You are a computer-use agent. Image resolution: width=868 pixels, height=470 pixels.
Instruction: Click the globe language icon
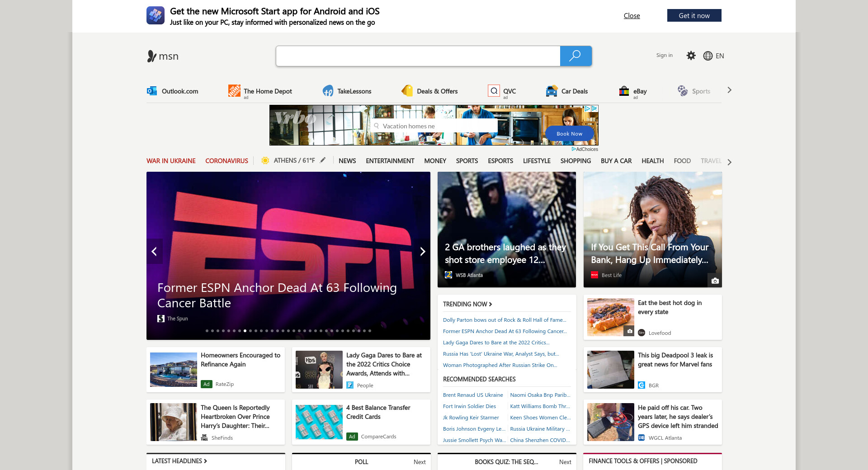[x=708, y=56]
